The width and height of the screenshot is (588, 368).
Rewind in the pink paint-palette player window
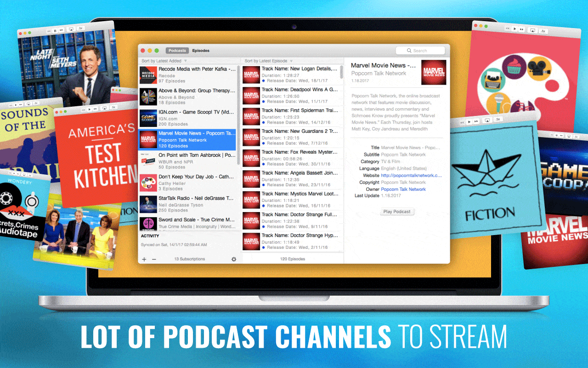508,29
